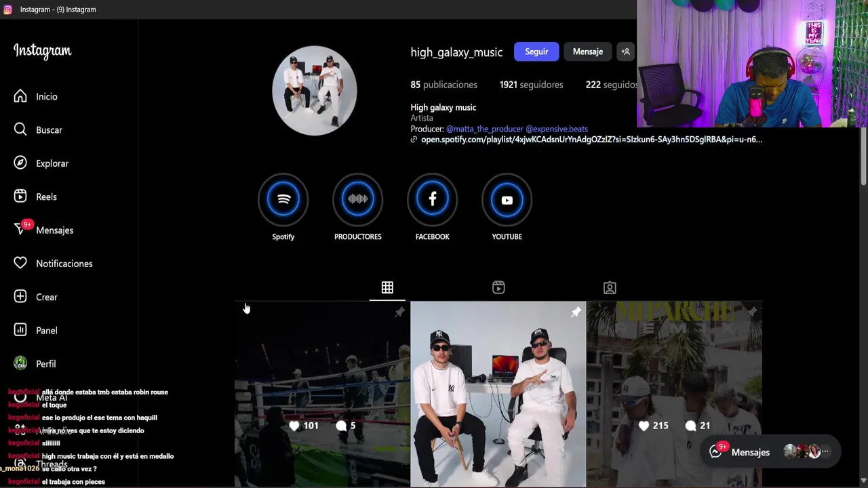Click the Explorar label in sidebar
Image resolution: width=868 pixels, height=488 pixels.
(52, 163)
